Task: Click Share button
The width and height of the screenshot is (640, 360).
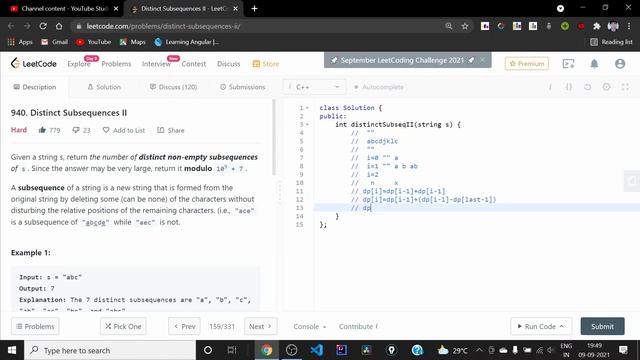Action: (x=171, y=130)
